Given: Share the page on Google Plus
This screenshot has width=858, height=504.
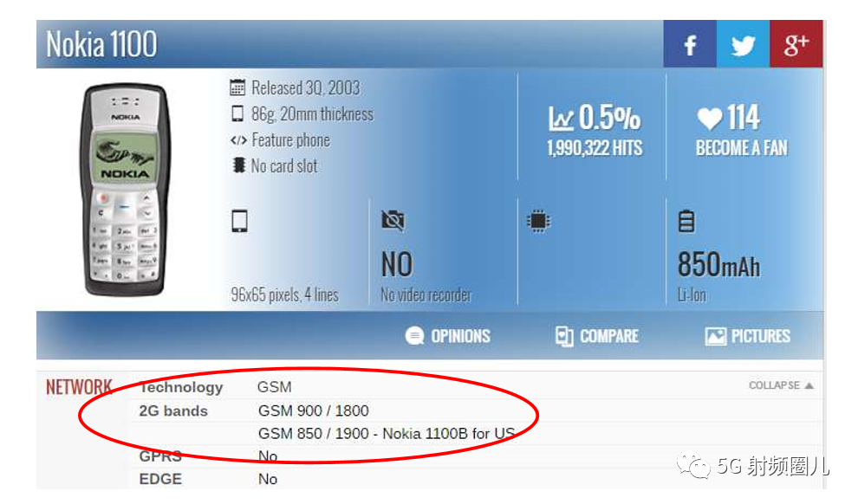Looking at the screenshot, I should (796, 43).
